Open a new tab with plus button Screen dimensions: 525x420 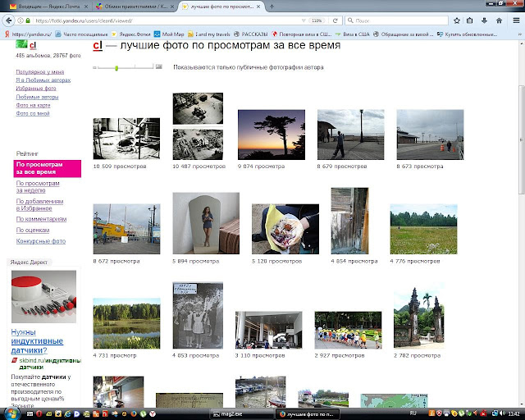pyautogui.click(x=272, y=7)
